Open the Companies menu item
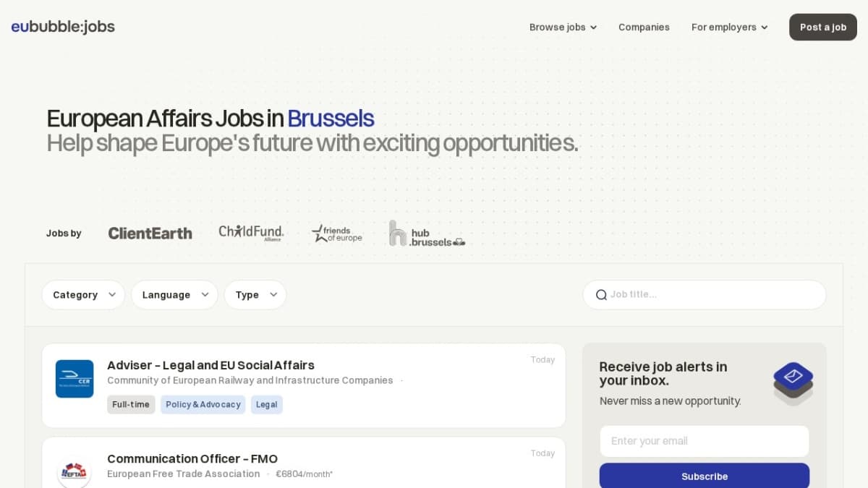This screenshot has width=868, height=488. tap(644, 27)
